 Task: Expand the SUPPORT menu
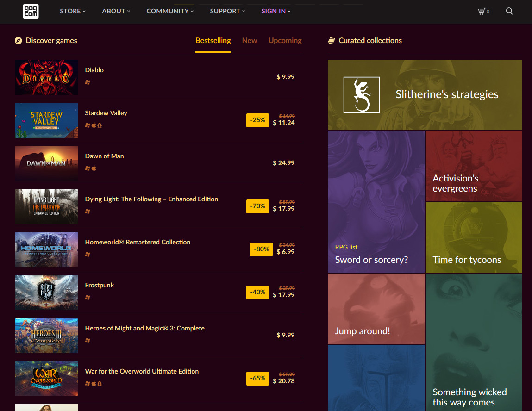(227, 11)
